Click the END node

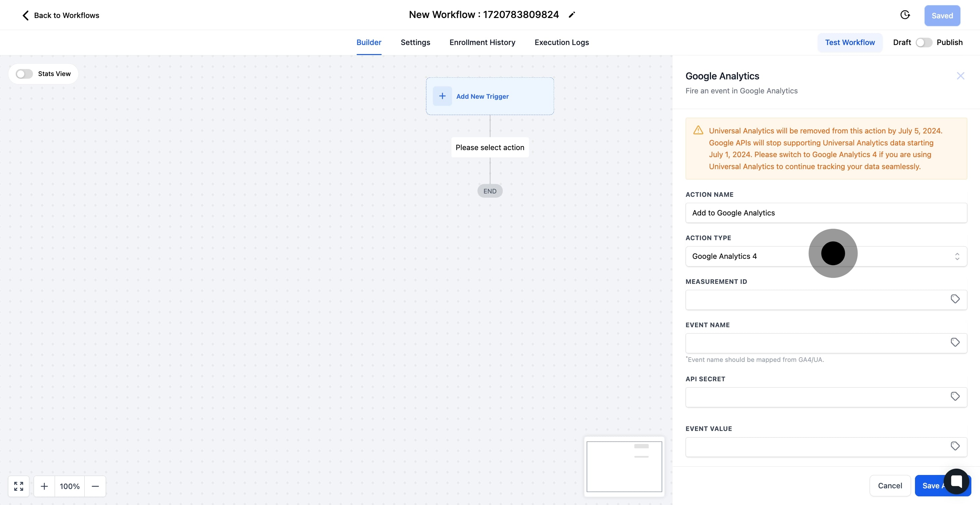(490, 191)
